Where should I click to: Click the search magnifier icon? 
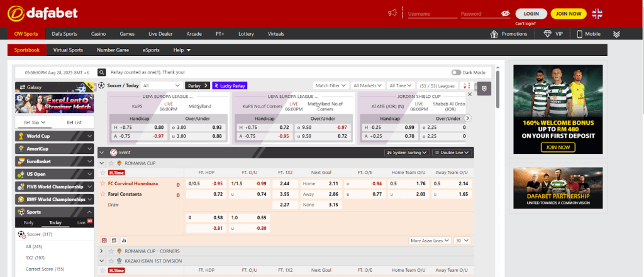(102, 72)
